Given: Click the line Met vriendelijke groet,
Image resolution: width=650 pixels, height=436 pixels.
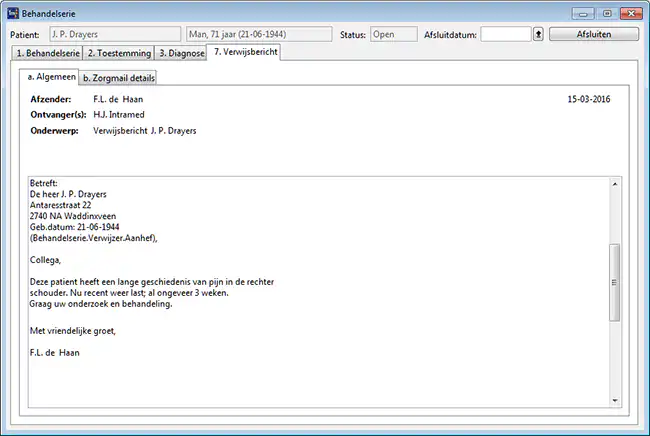Looking at the screenshot, I should [x=73, y=331].
